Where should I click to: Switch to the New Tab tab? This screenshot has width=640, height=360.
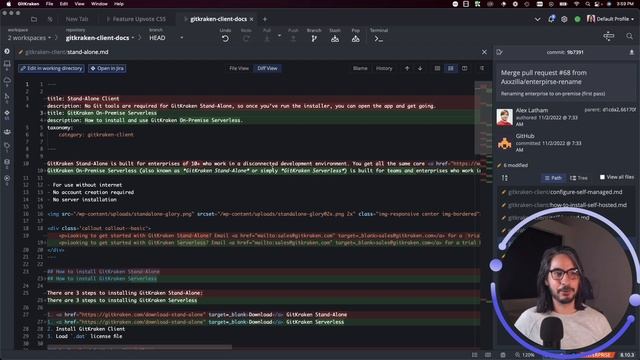(x=77, y=19)
